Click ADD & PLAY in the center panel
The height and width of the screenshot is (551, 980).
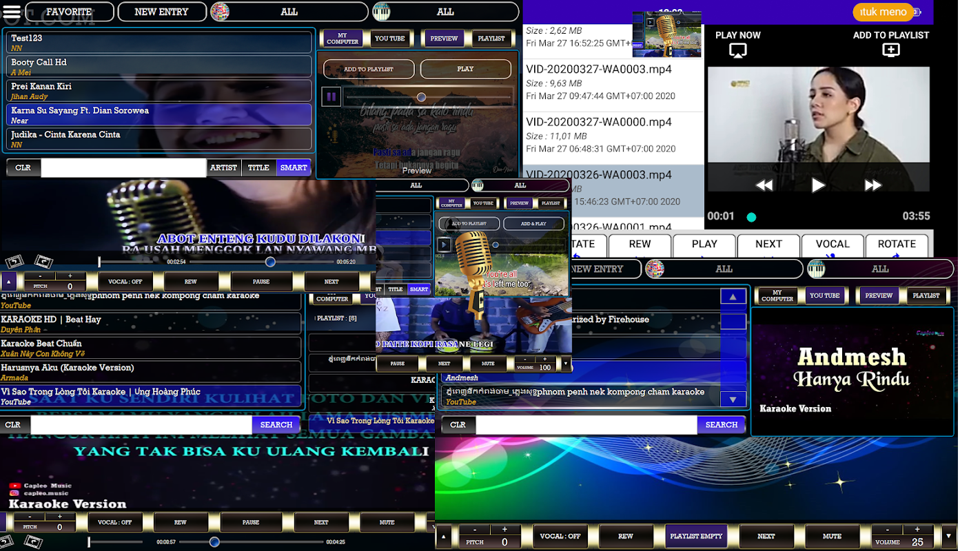(x=533, y=224)
